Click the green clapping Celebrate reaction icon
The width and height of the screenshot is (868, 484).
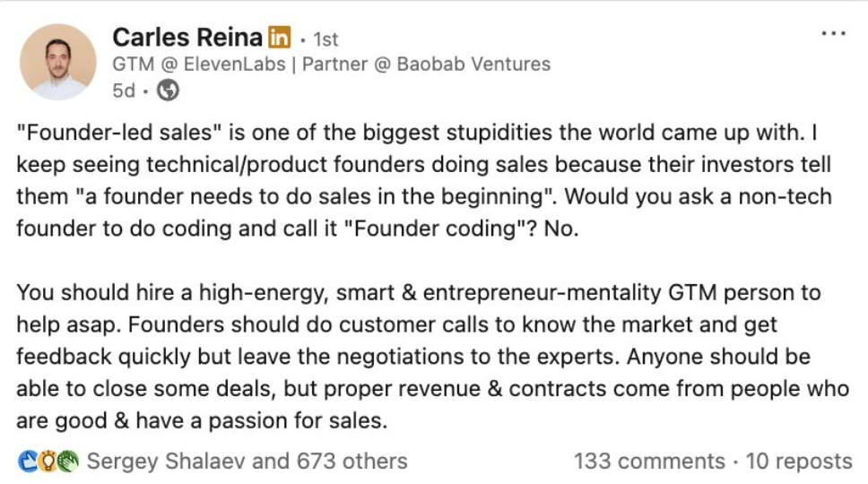67,462
